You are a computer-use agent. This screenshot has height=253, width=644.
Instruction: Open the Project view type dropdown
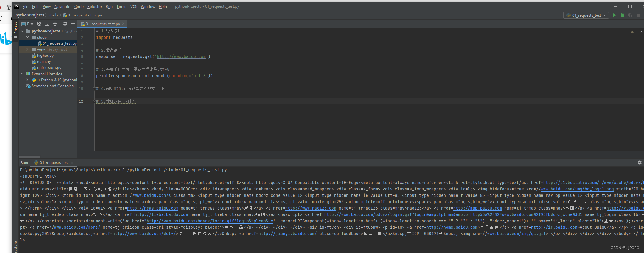pos(27,24)
